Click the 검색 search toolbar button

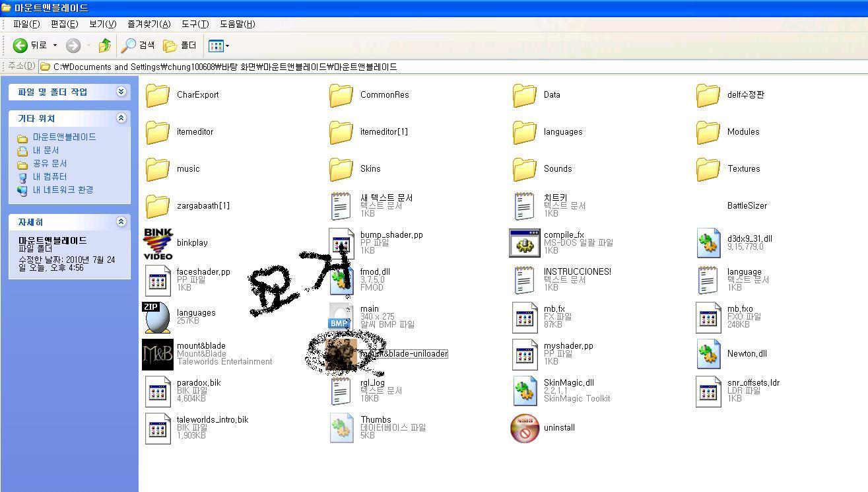(138, 46)
